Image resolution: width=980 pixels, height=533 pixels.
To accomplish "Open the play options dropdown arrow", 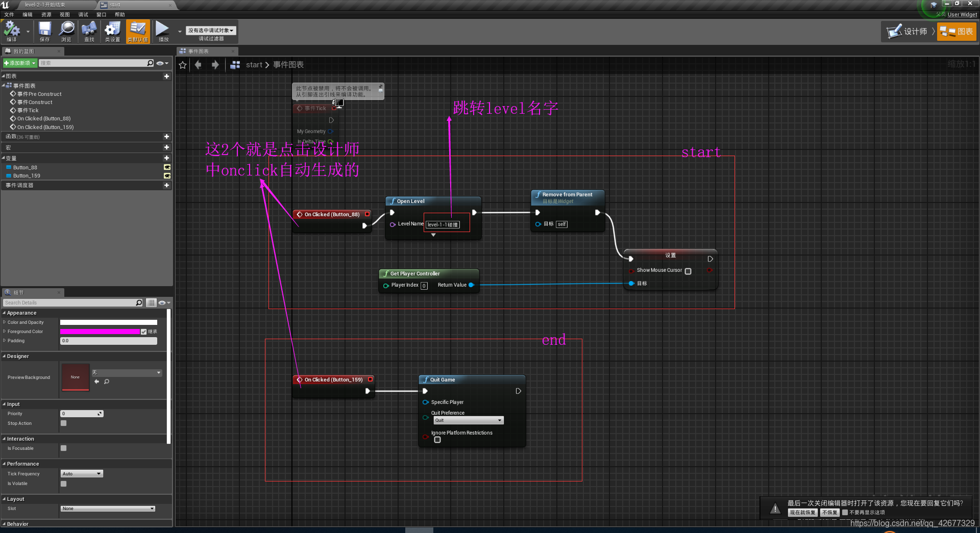I will point(179,32).
